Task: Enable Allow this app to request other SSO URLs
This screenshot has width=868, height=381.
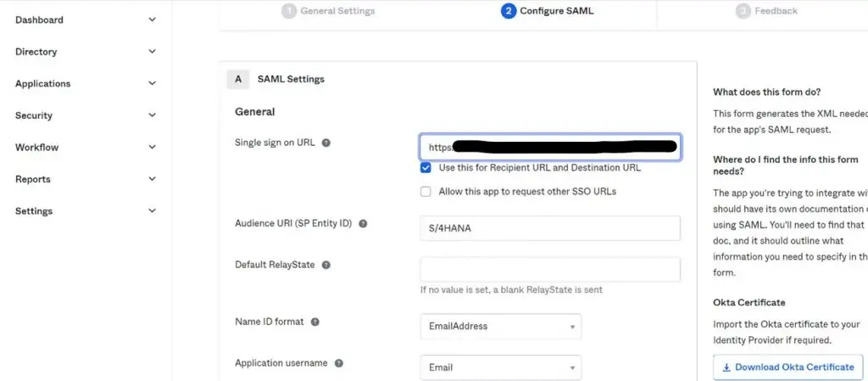Action: tap(426, 192)
